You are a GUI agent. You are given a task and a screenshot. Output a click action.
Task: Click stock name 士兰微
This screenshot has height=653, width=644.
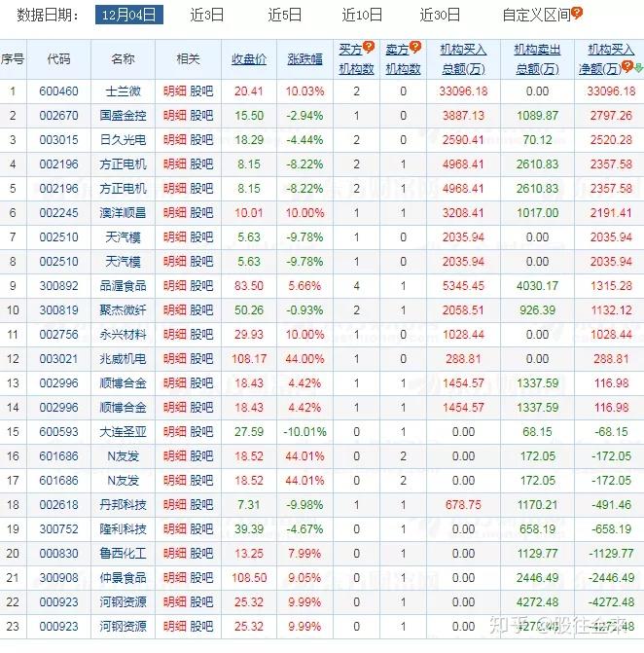[x=123, y=91]
